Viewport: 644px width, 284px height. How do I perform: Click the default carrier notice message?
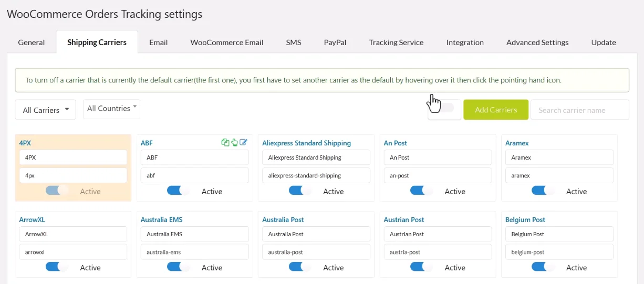click(x=322, y=80)
